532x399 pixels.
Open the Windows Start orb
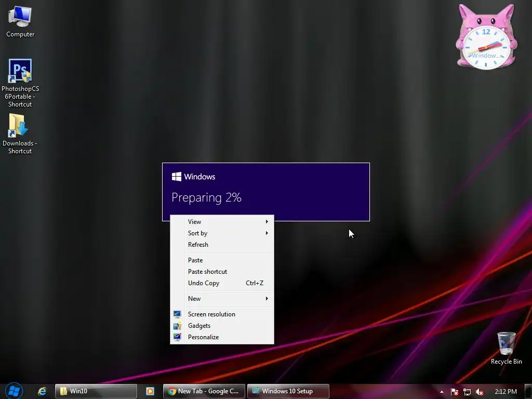click(14, 391)
